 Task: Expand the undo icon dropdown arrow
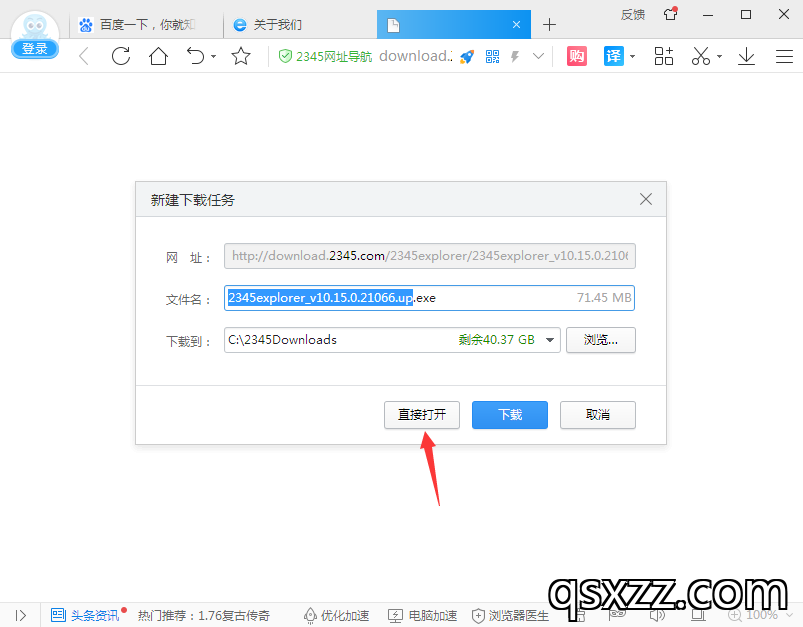(x=214, y=56)
